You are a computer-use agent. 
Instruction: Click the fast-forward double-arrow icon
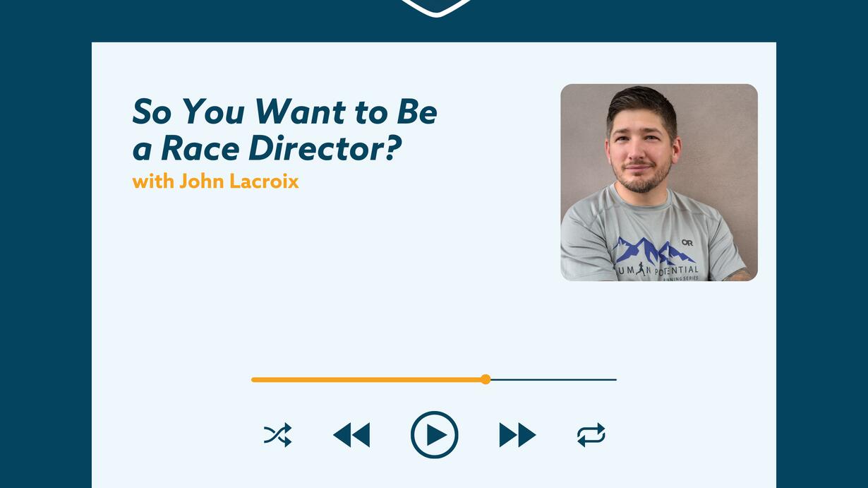517,435
